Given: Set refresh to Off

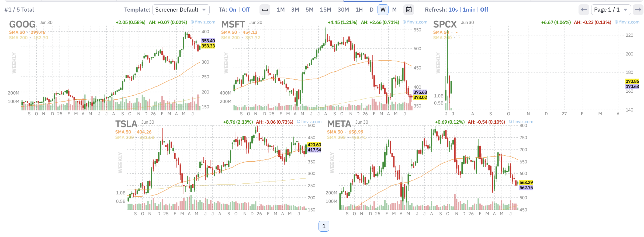Looking at the screenshot, I should [484, 10].
